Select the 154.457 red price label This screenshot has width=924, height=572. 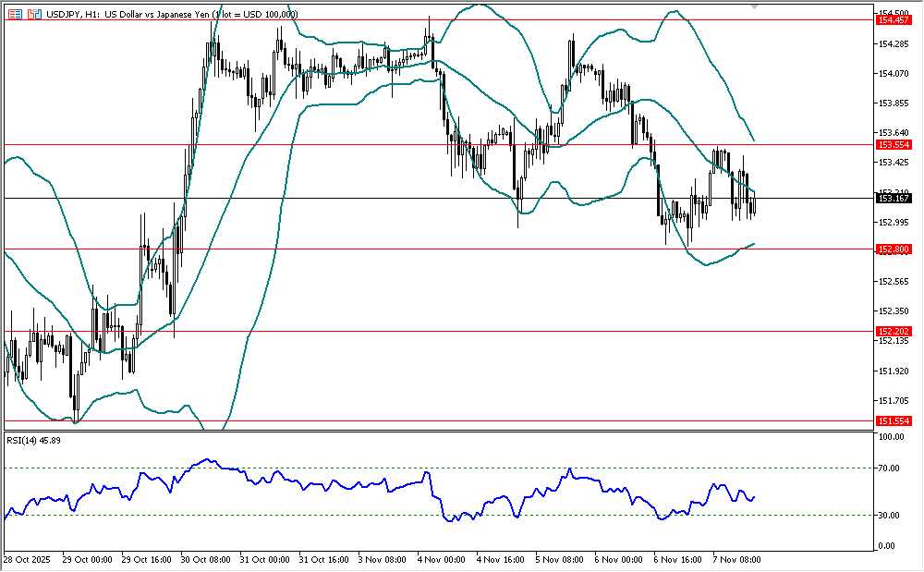click(895, 19)
